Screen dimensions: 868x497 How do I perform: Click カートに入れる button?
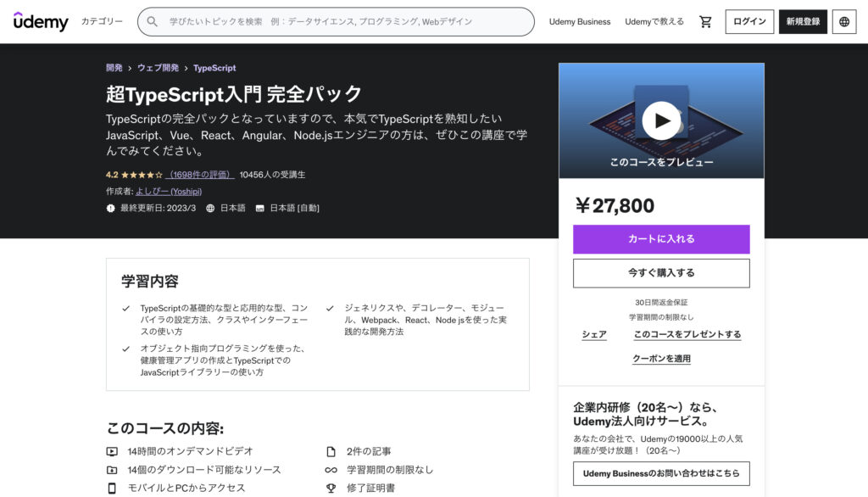(x=661, y=239)
